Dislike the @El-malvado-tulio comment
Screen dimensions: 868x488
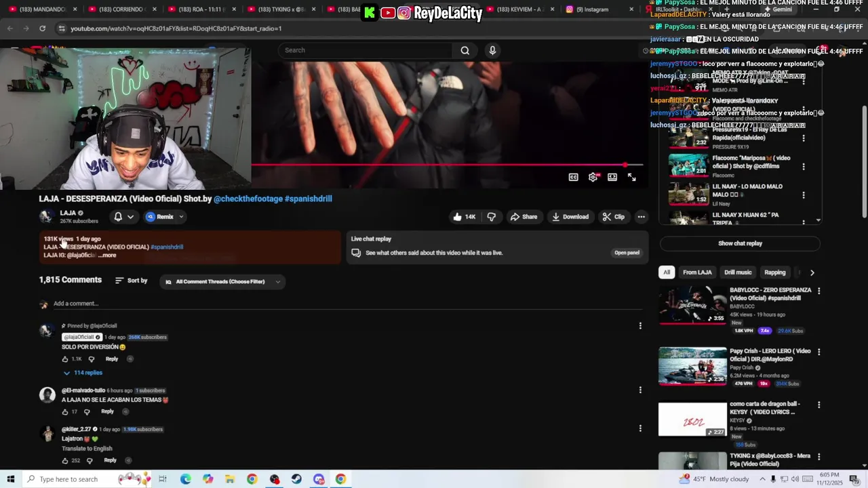[x=87, y=411]
